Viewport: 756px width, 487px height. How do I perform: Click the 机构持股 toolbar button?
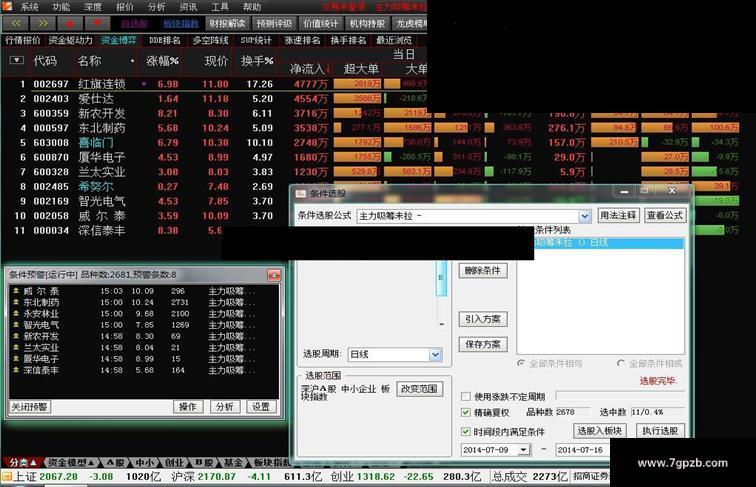coord(367,23)
